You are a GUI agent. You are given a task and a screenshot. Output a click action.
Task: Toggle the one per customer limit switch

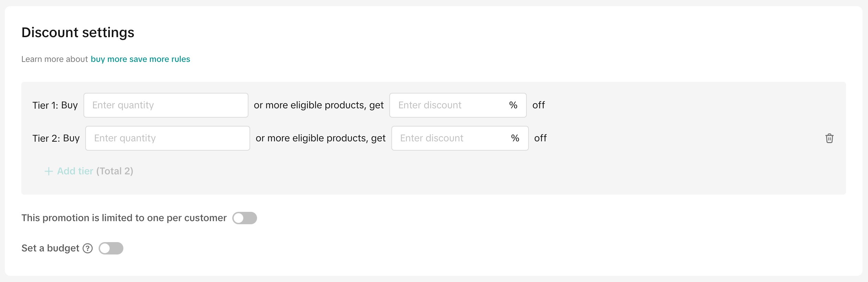244,218
